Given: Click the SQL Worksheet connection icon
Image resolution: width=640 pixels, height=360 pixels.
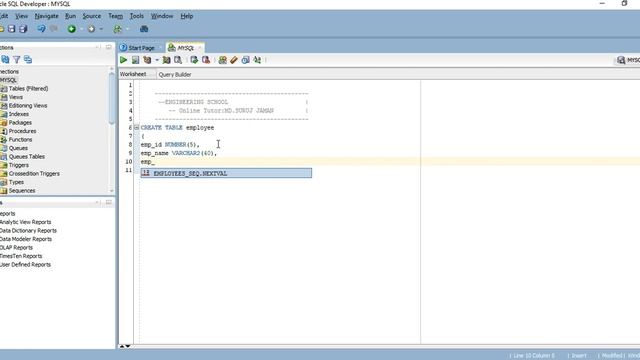Looking at the screenshot, I should pos(118,29).
